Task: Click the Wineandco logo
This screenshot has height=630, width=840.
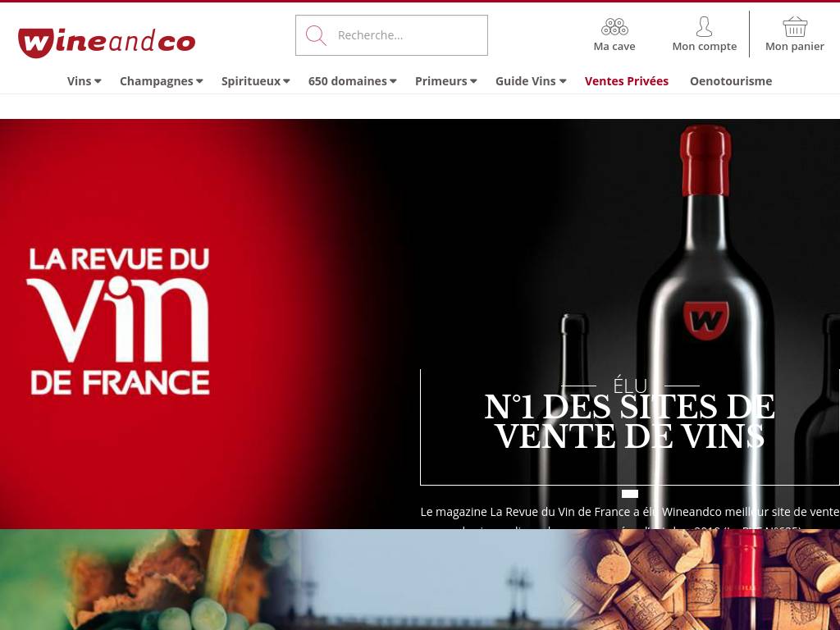Action: 107,43
